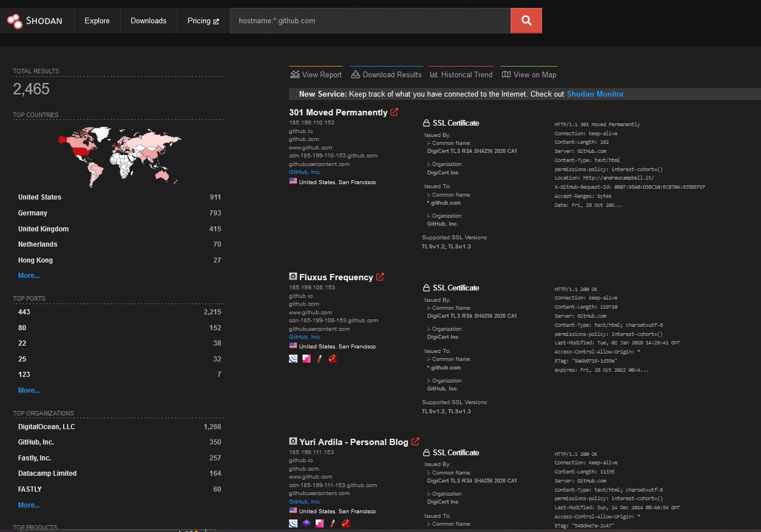Click favicon before Yuri Ardila title
Viewport: 761px width, 532px height.
[293, 441]
